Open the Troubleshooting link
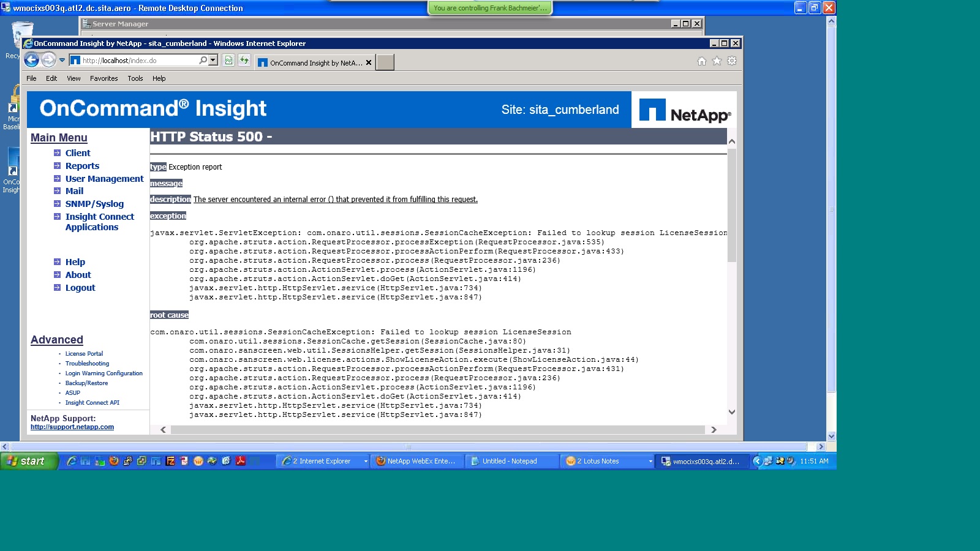The image size is (980, 551). click(x=87, y=364)
